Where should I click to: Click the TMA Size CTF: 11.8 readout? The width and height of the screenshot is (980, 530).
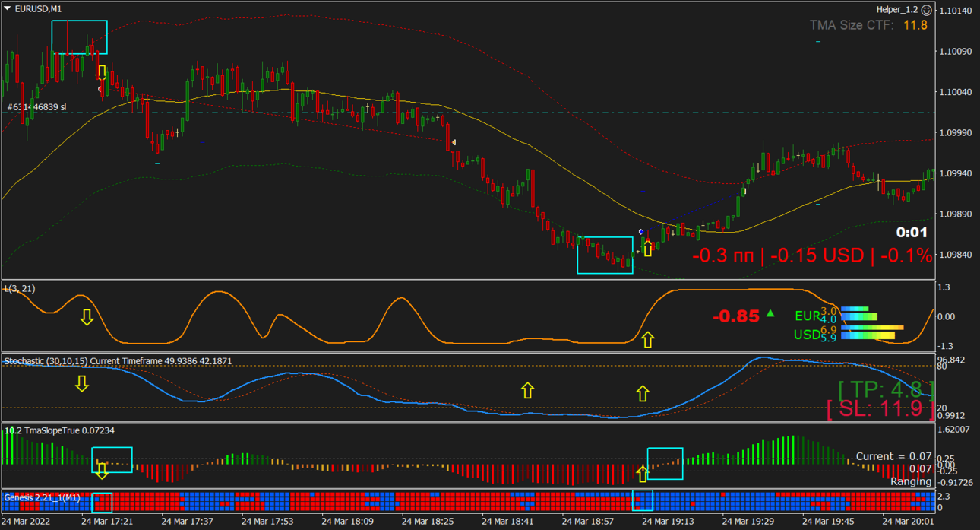[x=868, y=25]
